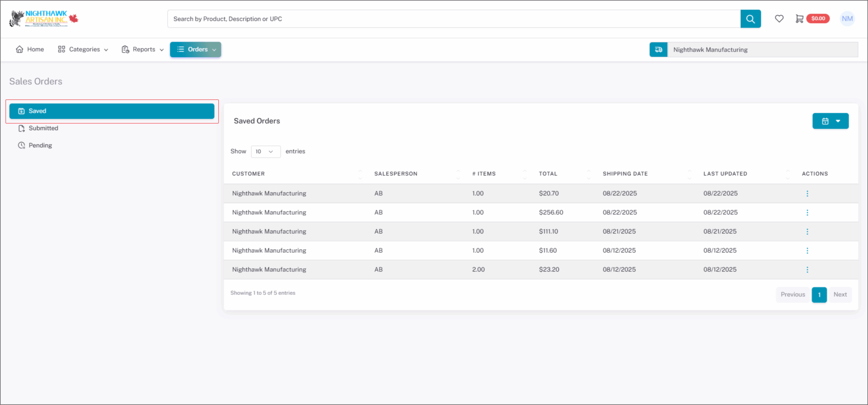Switch to Pending orders tab
This screenshot has height=405, width=868.
pyautogui.click(x=40, y=145)
